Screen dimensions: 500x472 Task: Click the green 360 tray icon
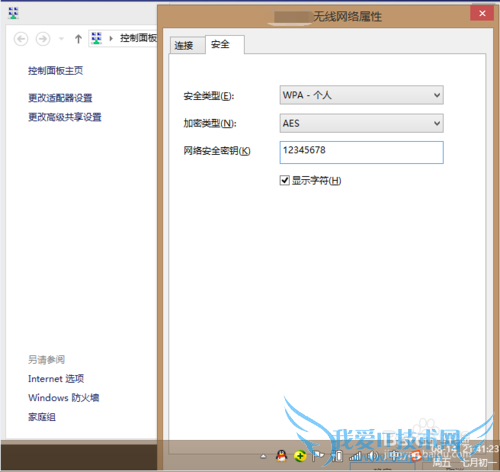pyautogui.click(x=300, y=456)
